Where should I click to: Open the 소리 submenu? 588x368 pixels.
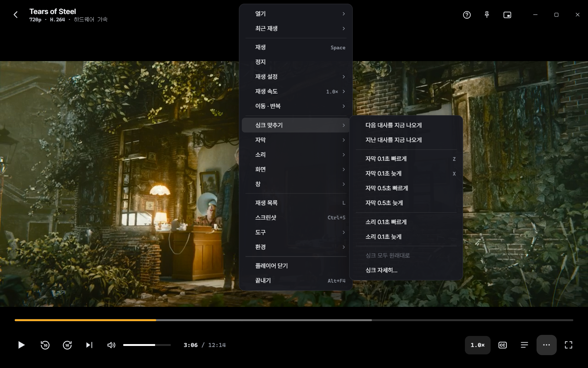click(x=296, y=155)
